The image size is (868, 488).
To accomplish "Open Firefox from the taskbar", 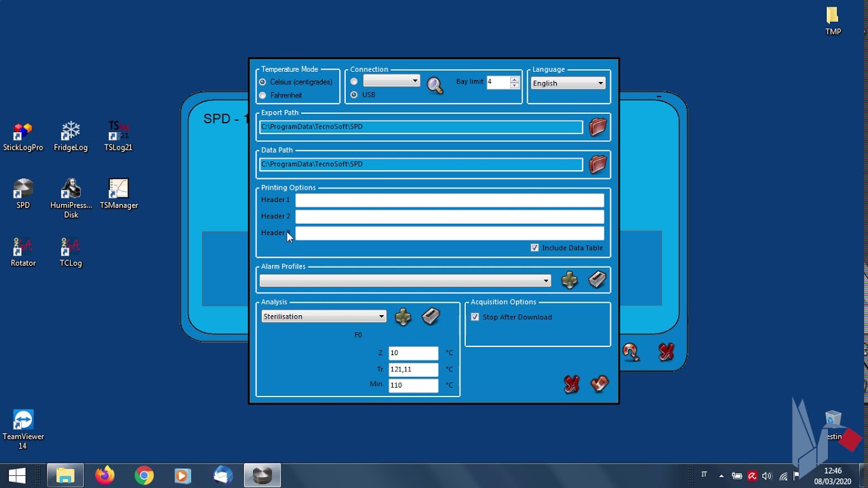I will (x=104, y=476).
